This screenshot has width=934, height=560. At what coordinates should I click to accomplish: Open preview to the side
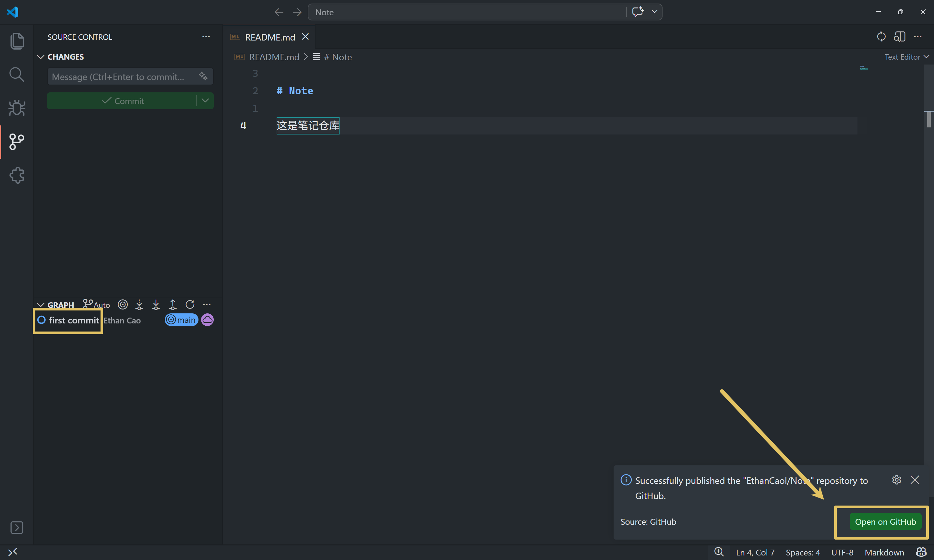[899, 37]
